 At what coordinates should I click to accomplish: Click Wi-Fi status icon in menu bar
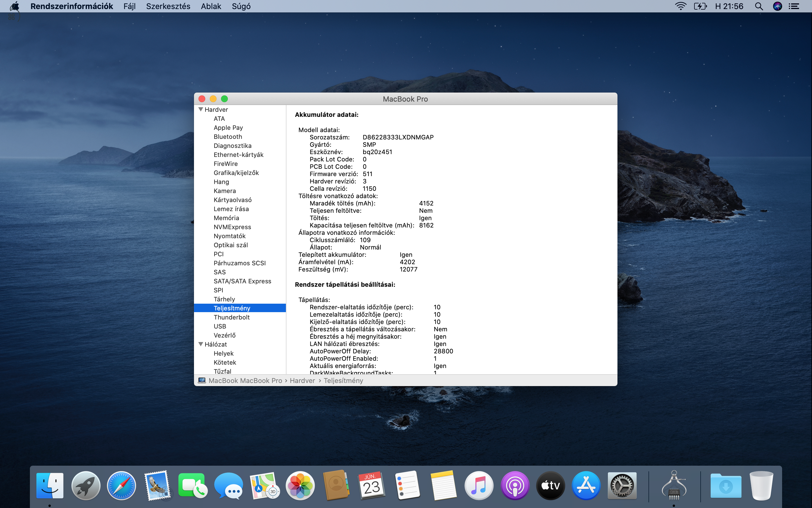(681, 6)
